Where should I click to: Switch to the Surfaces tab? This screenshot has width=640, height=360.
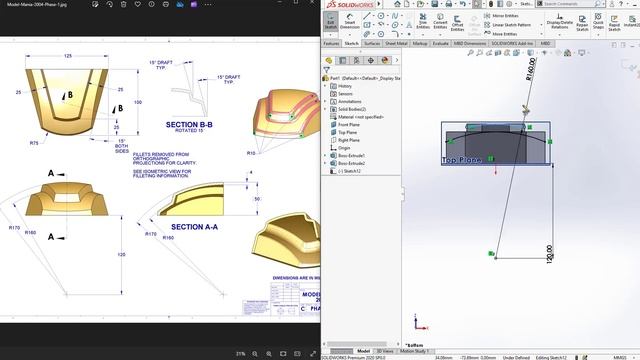tap(372, 43)
